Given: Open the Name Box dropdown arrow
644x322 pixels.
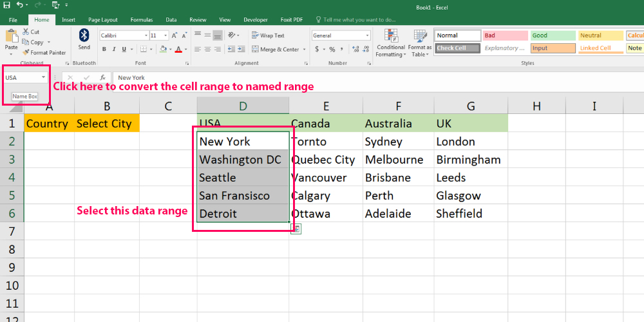Looking at the screenshot, I should (x=44, y=78).
